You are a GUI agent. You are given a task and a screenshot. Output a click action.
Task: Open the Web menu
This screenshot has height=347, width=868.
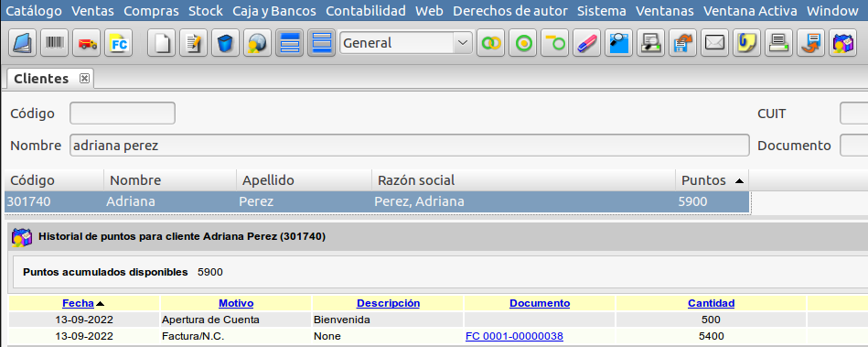[430, 11]
